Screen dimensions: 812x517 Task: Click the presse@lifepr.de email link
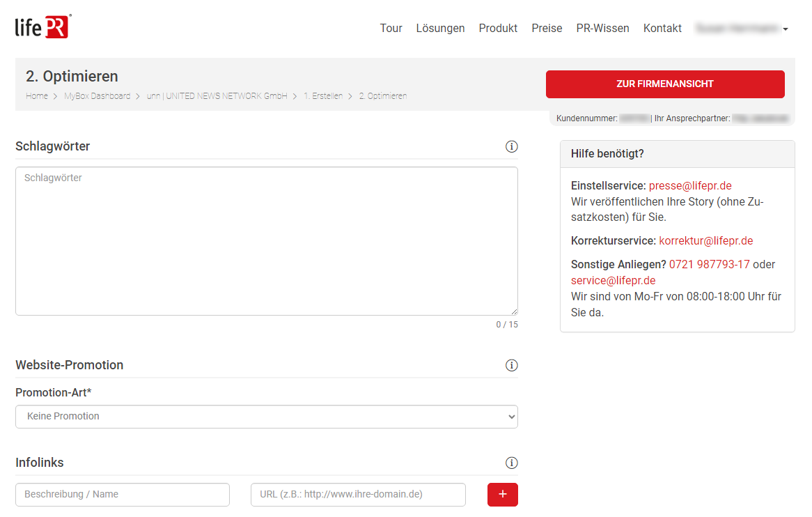(x=689, y=186)
